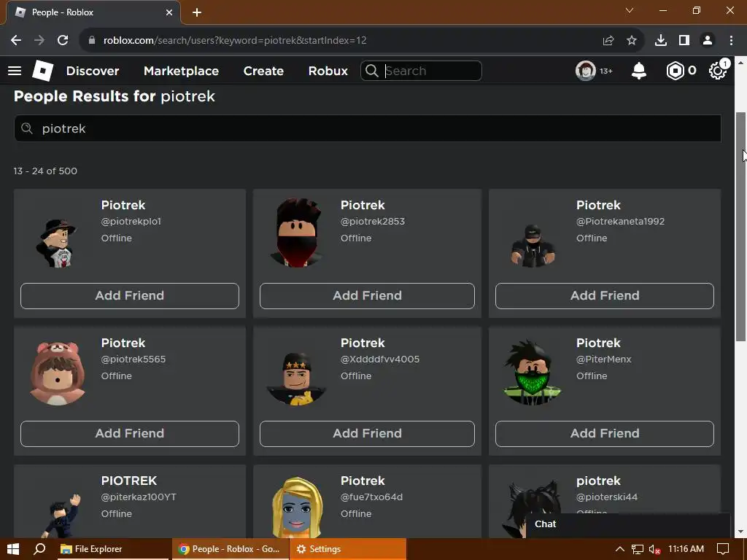Open the piotrek @pioterski44 profile name

598,481
